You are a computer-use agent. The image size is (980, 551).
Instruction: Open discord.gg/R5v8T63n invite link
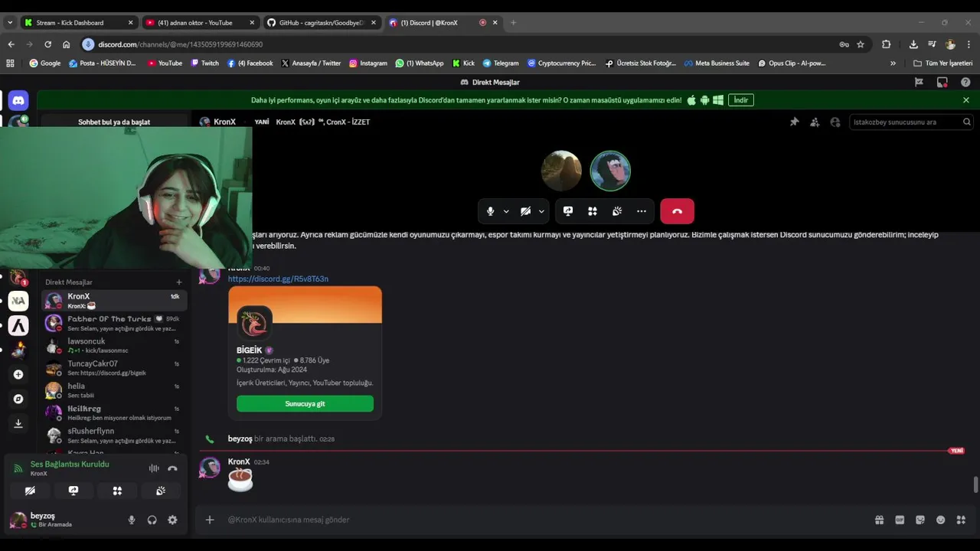click(x=278, y=279)
